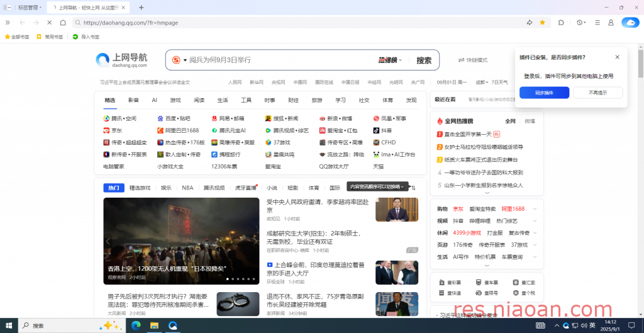The width and height of the screenshot is (644, 333).
Task: Expand the 页游 row chevron
Action: [535, 245]
